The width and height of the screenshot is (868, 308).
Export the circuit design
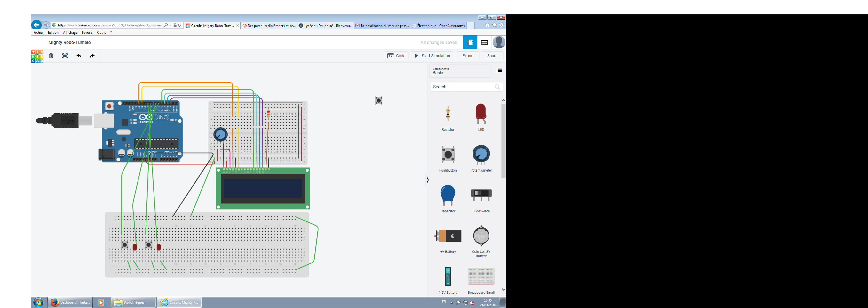coord(468,56)
